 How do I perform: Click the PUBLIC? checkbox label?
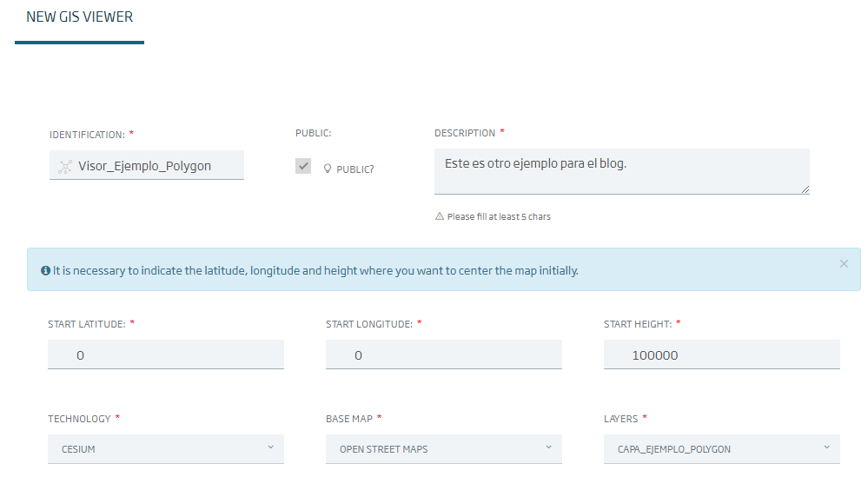pos(354,169)
